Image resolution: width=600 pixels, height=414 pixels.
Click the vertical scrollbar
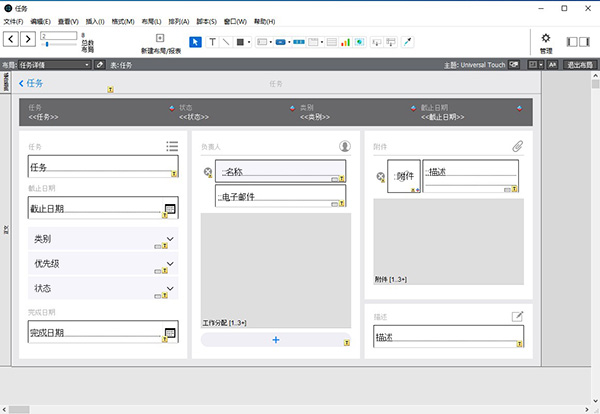(x=595, y=237)
